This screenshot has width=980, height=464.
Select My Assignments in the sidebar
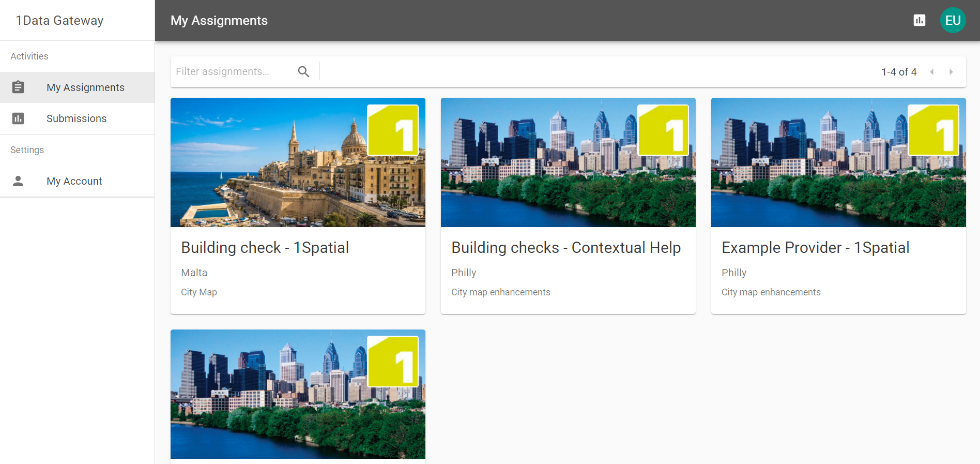[x=85, y=87]
